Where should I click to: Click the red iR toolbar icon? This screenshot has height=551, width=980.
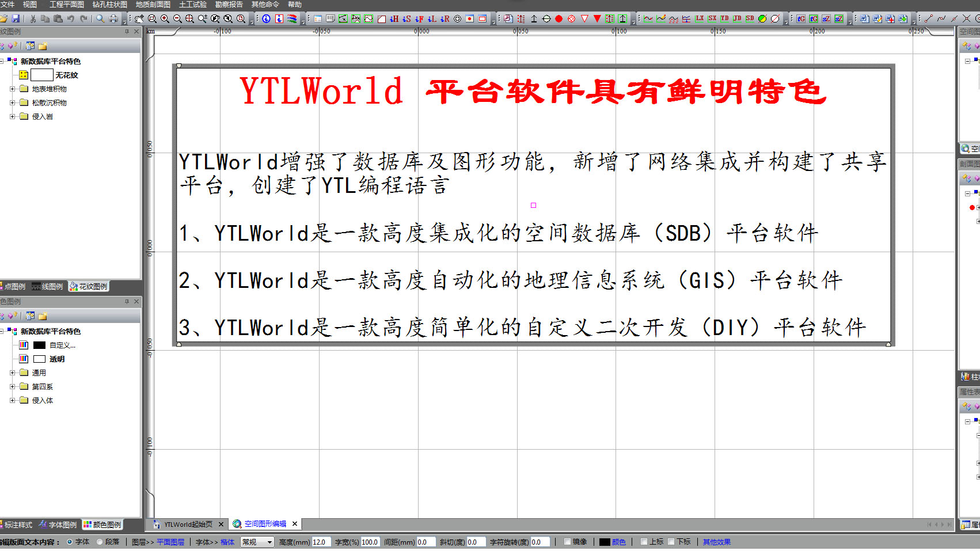click(445, 19)
